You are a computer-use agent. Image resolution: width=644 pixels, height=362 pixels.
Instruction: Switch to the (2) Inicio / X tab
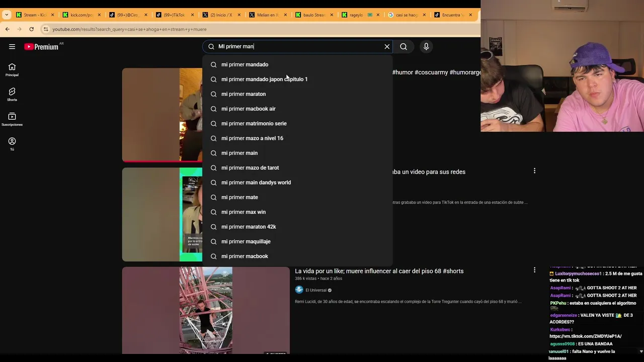[222, 15]
